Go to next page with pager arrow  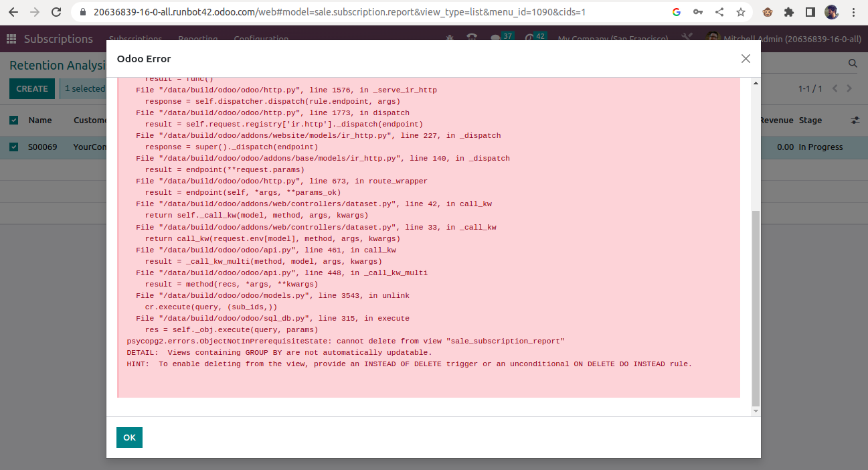[x=849, y=88]
